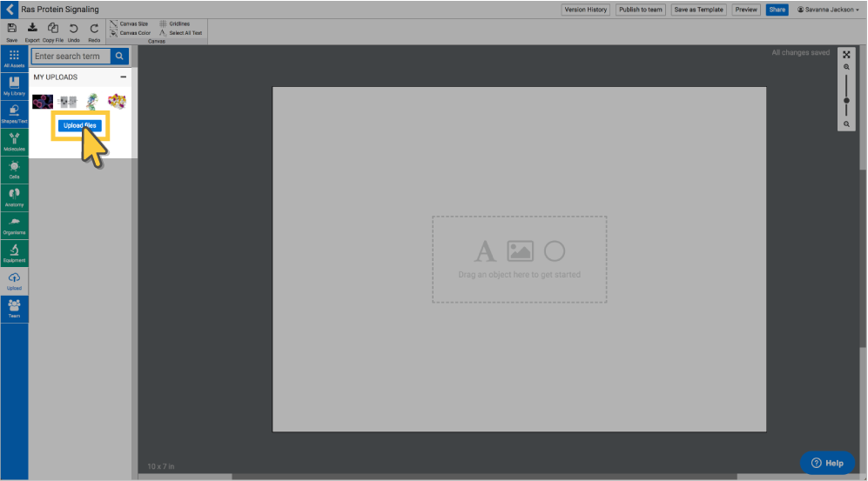Viewport: 868px width, 481px height.
Task: Click the circle shape icon on the canvas
Action: click(554, 251)
